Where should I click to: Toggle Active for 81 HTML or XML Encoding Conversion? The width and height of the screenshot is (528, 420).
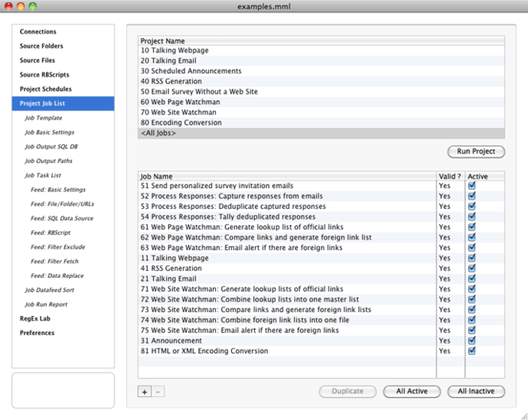pyautogui.click(x=472, y=351)
